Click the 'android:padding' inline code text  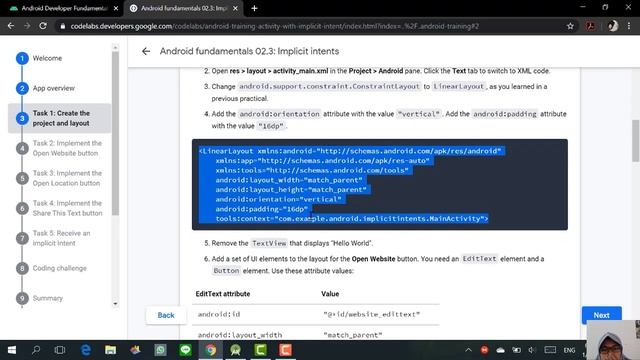[504, 114]
